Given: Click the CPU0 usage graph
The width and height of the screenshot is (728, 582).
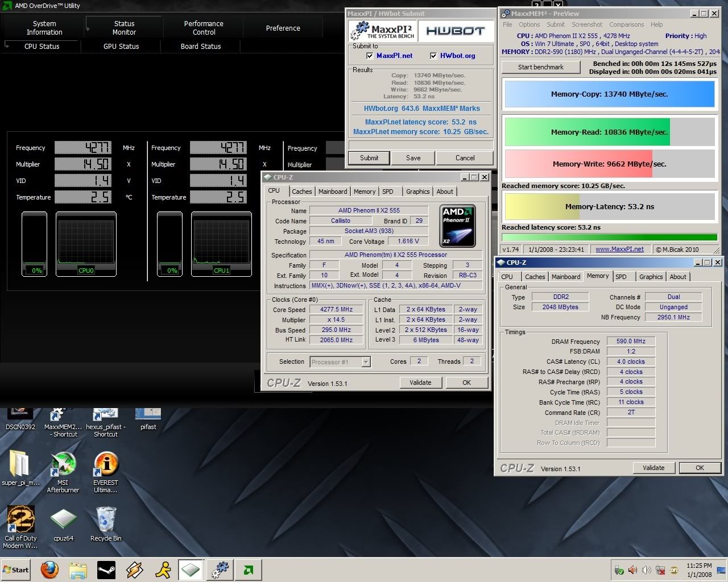Looking at the screenshot, I should pos(86,244).
